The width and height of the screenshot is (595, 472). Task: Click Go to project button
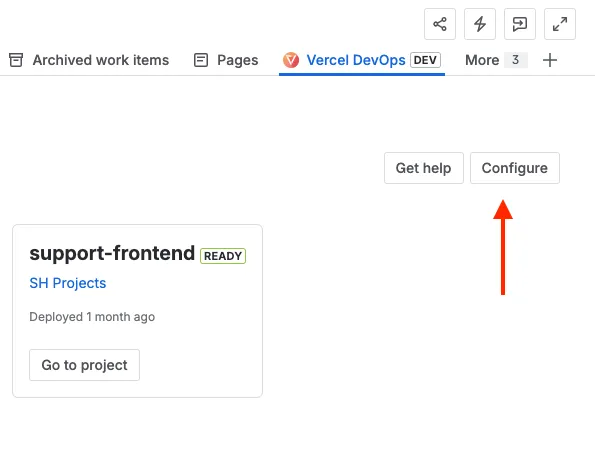(x=84, y=365)
